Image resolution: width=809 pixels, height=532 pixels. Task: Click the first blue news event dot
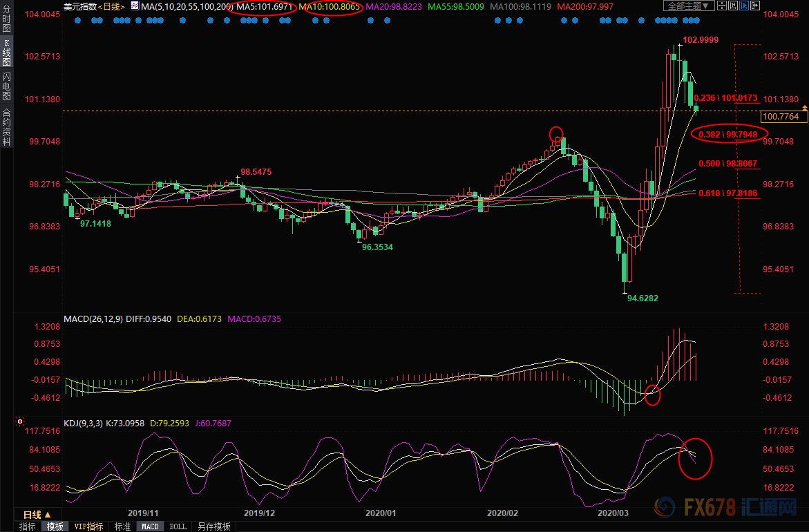click(x=77, y=20)
